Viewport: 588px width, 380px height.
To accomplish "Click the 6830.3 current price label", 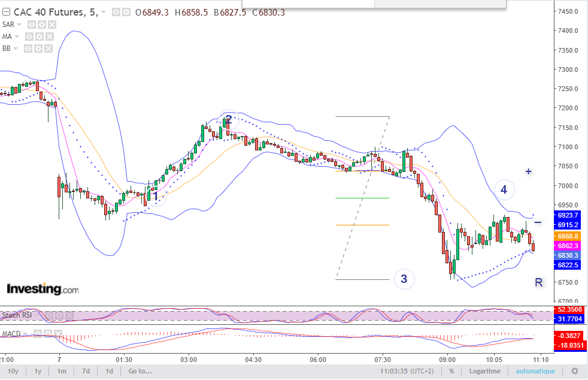I will [568, 255].
